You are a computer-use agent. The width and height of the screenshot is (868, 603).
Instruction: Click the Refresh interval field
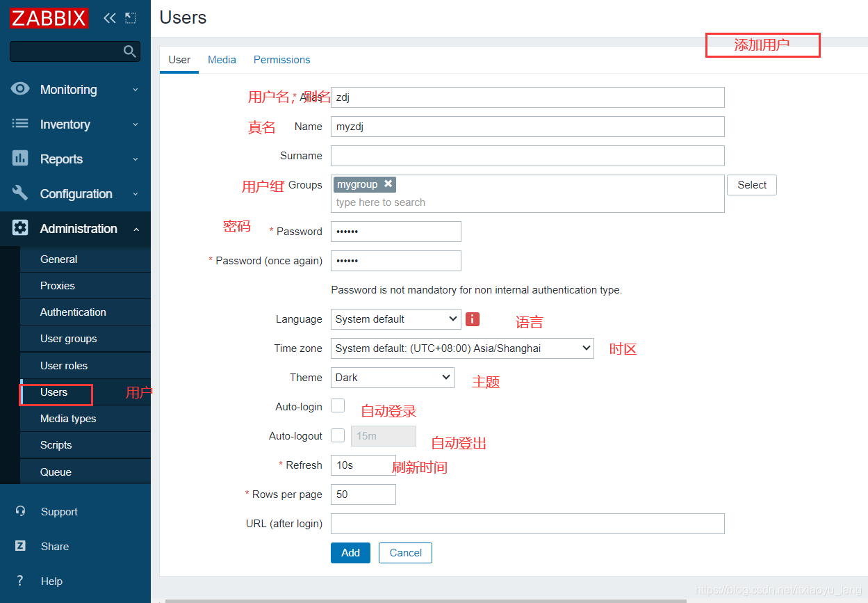click(363, 465)
